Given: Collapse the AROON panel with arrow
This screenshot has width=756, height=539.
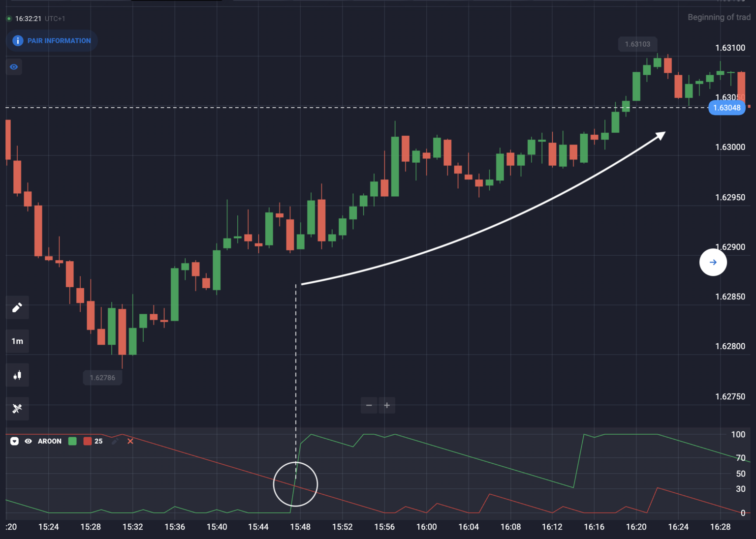Looking at the screenshot, I should click(x=15, y=441).
